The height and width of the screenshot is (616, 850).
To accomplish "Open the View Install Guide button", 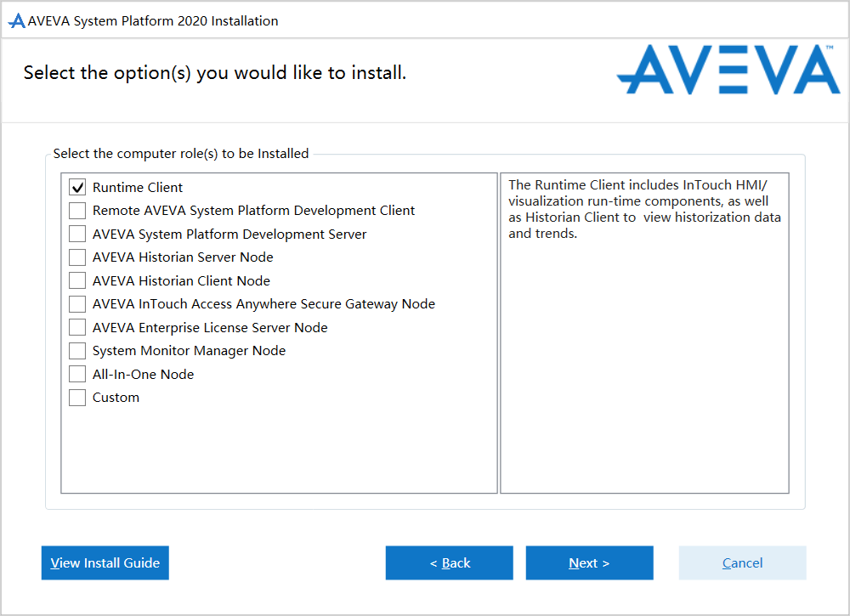I will click(105, 562).
